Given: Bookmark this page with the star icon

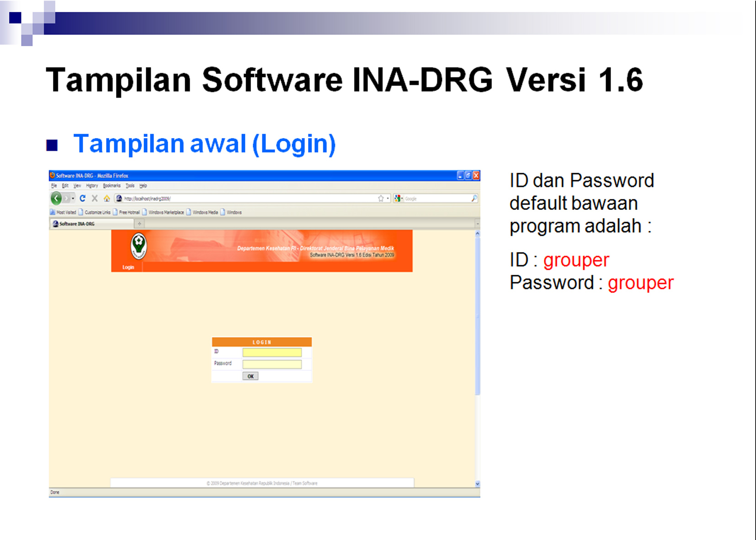Looking at the screenshot, I should (x=380, y=198).
